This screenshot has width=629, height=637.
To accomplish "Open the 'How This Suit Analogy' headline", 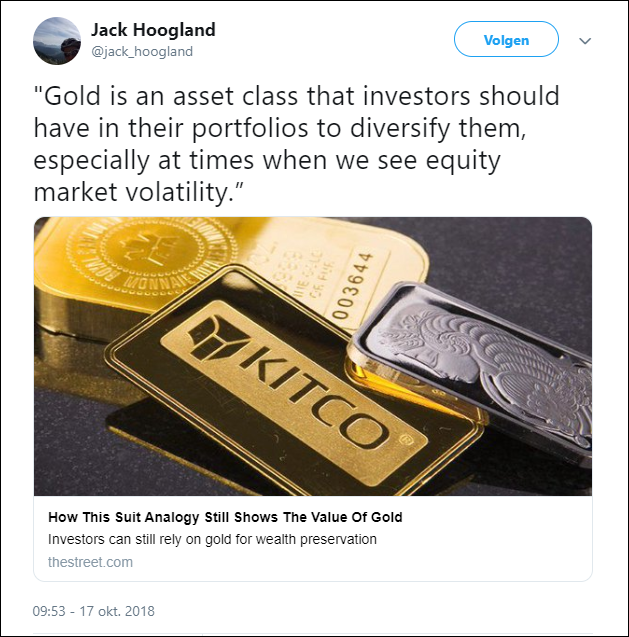I will click(x=225, y=517).
